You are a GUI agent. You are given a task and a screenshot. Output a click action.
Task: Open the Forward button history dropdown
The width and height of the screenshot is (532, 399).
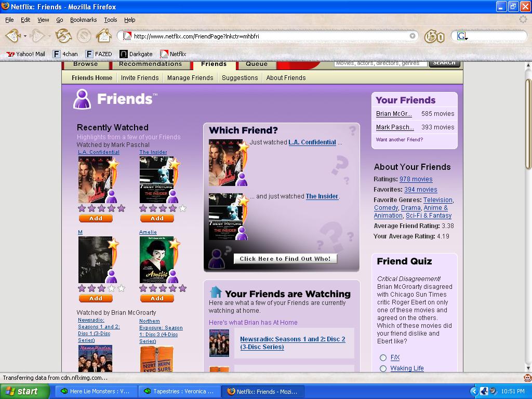[x=49, y=36]
